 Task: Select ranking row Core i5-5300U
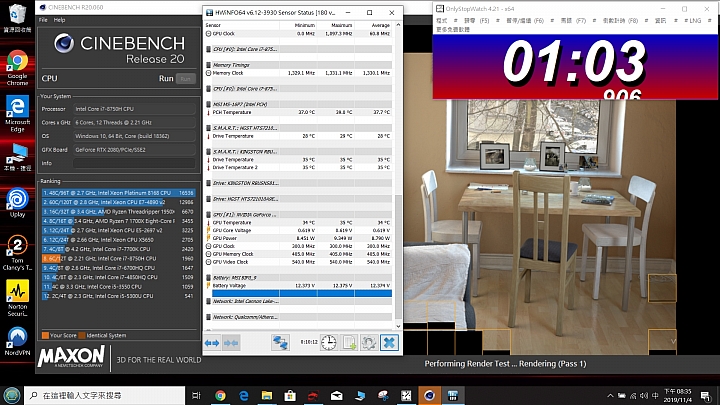(118, 296)
